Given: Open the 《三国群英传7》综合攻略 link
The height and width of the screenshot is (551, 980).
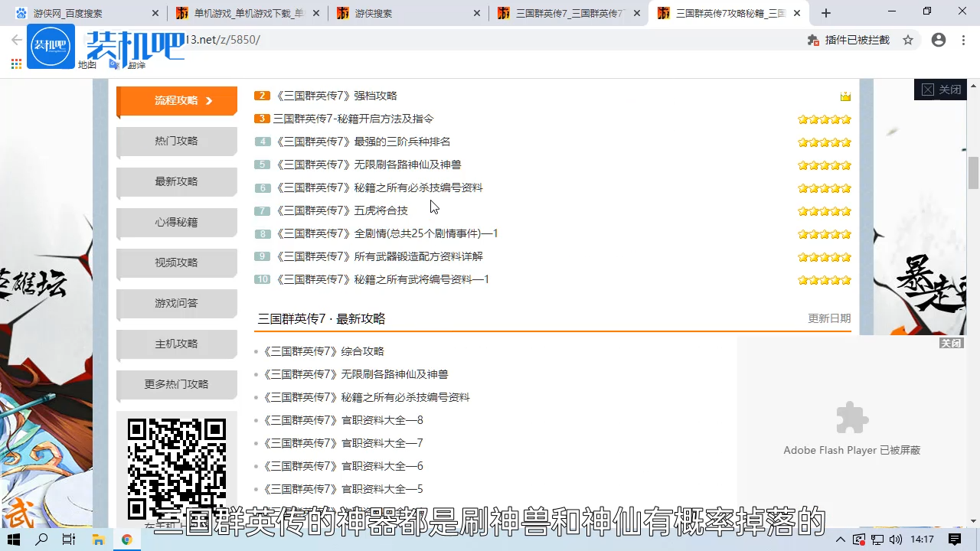Looking at the screenshot, I should coord(325,350).
